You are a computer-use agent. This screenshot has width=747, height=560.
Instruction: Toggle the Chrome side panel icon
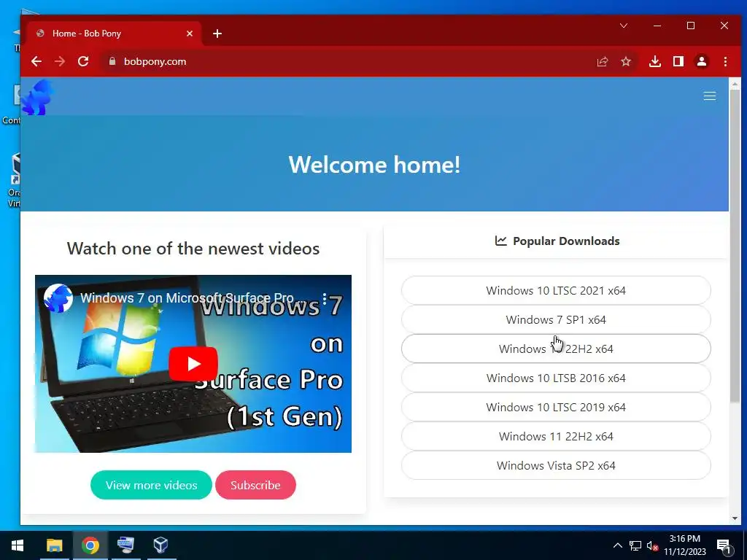tap(678, 61)
